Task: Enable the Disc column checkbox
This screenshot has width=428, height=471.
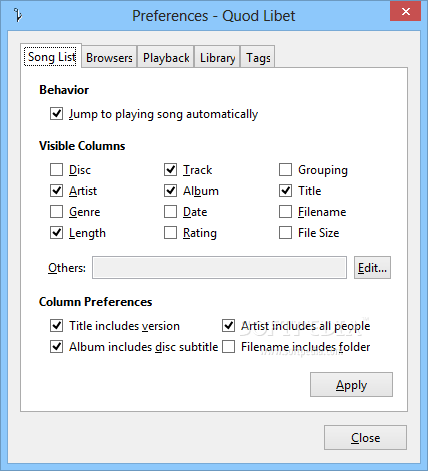Action: [56, 169]
